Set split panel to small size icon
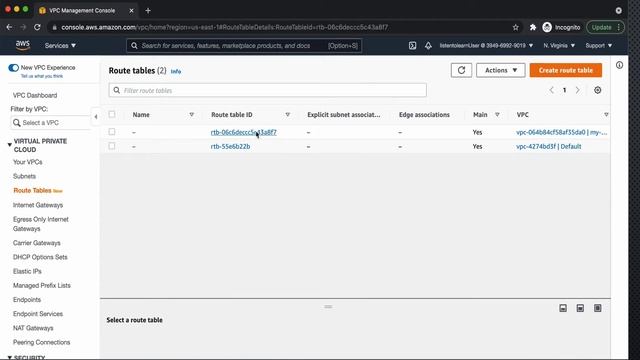Image resolution: width=640 pixels, height=360 pixels. [563, 308]
